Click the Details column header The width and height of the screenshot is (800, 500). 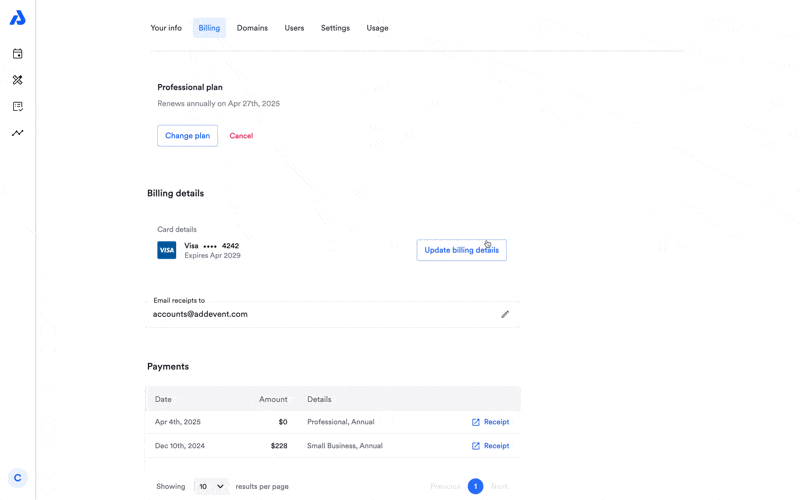point(319,399)
